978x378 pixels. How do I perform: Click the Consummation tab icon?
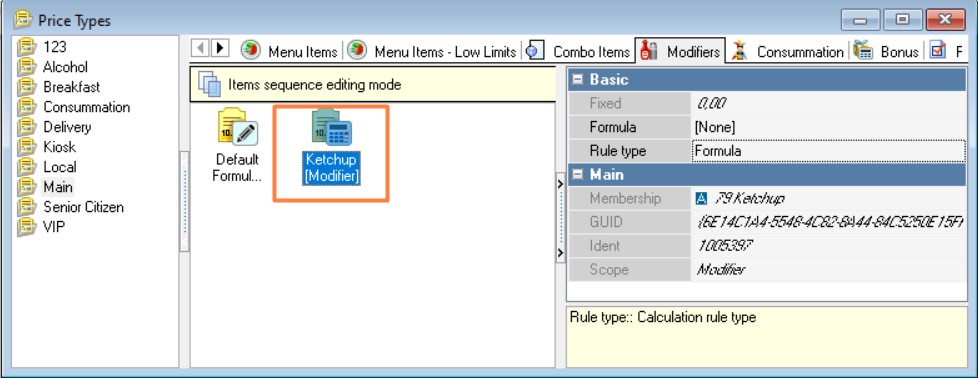coord(740,51)
